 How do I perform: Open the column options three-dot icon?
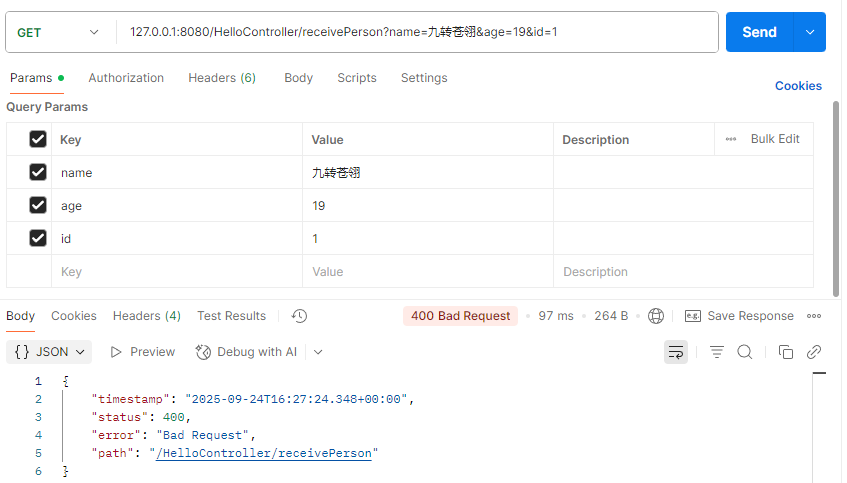coord(731,139)
